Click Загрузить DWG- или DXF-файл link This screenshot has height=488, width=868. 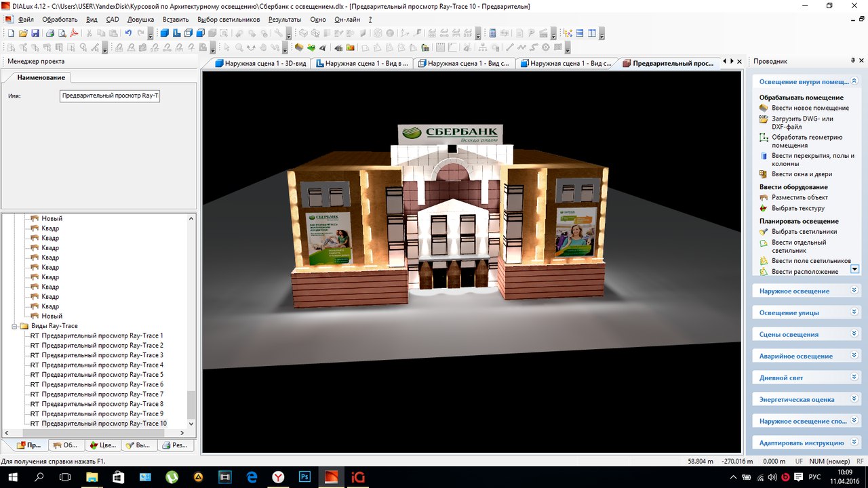(x=802, y=123)
